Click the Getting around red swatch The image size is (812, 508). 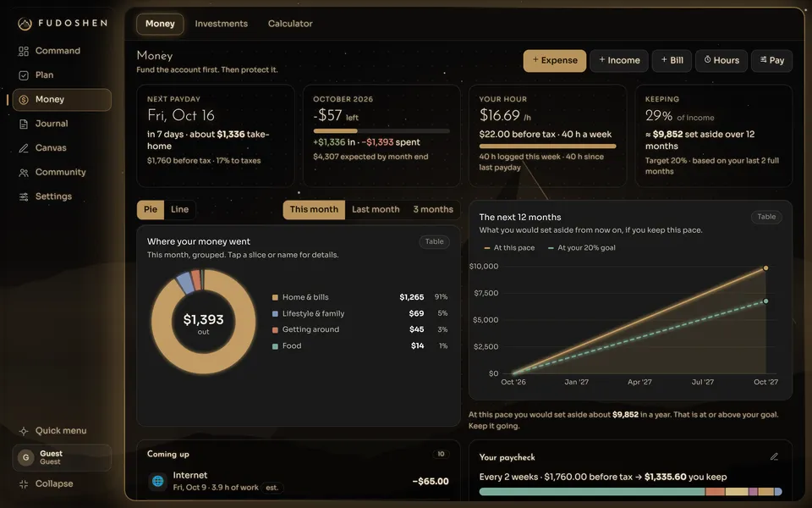[x=275, y=330]
